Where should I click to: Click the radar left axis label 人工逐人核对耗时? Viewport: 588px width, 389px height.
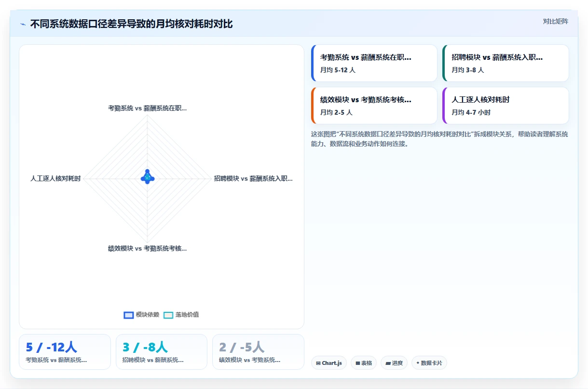click(x=55, y=178)
